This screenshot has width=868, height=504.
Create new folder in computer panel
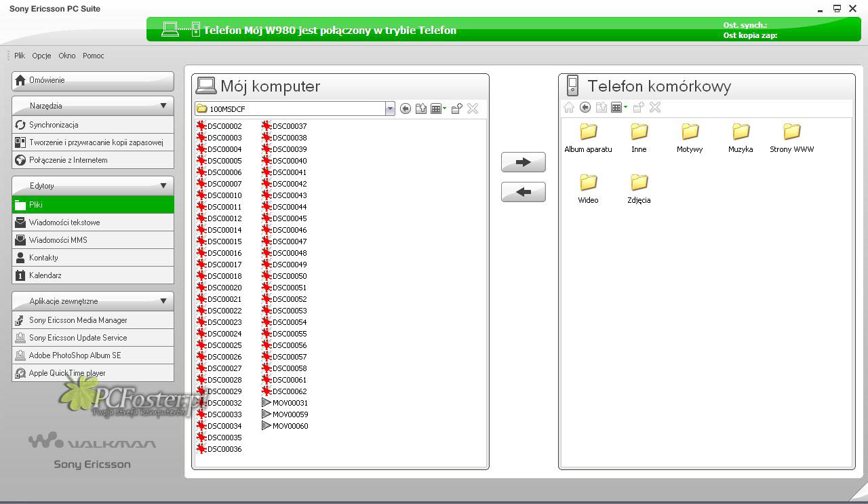tap(457, 109)
